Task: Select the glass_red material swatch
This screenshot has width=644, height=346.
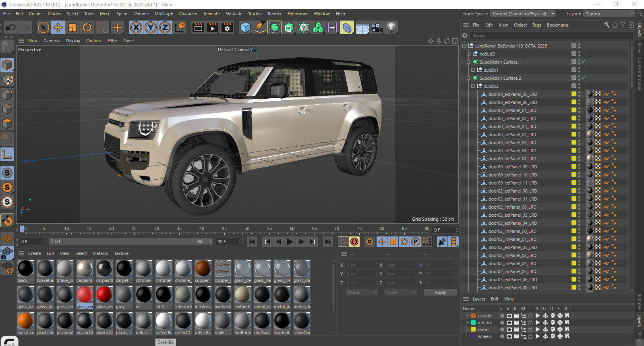Action: click(x=85, y=298)
